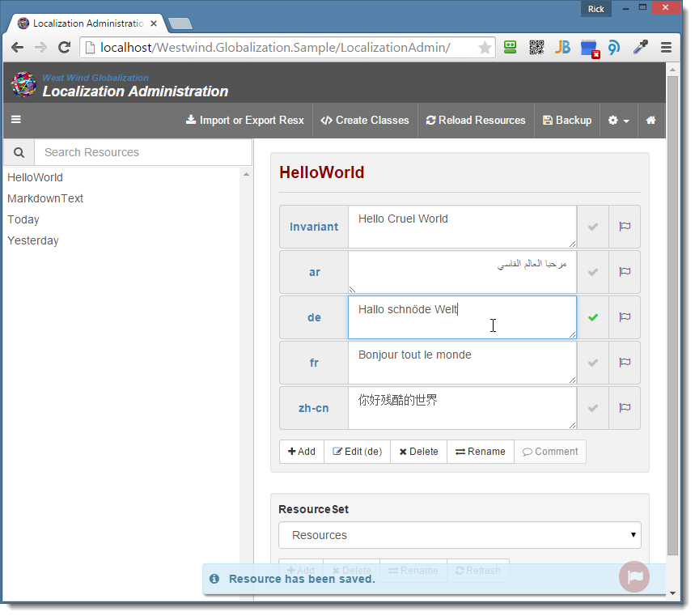Click the HelloWorld heading
The width and height of the screenshot is (695, 616).
[x=322, y=172]
